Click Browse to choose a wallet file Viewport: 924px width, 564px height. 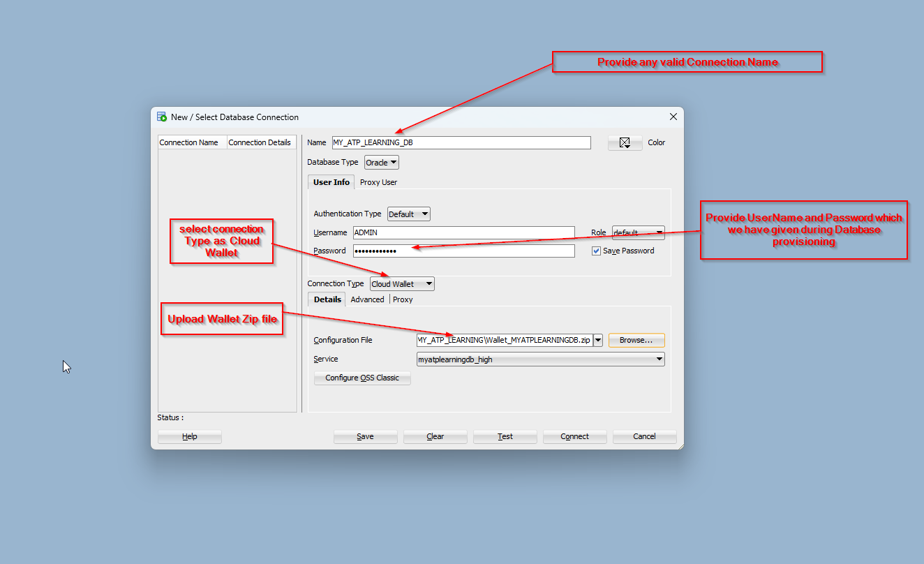[x=636, y=340]
